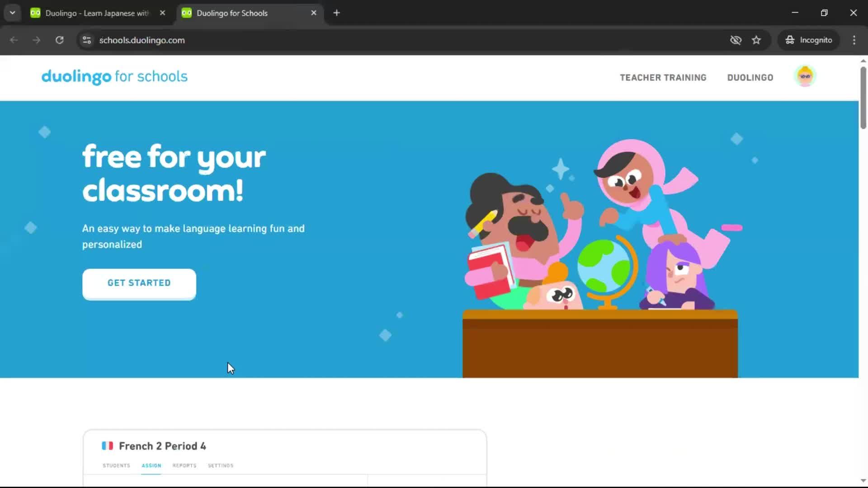Open the REPORTS tab
The height and width of the screenshot is (488, 868).
tap(184, 465)
